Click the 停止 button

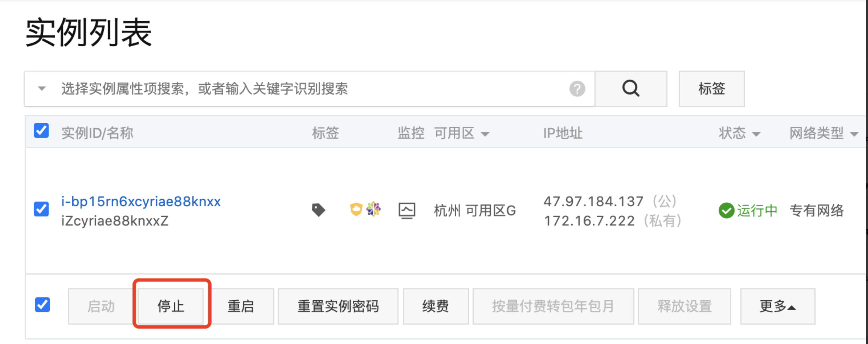(171, 306)
